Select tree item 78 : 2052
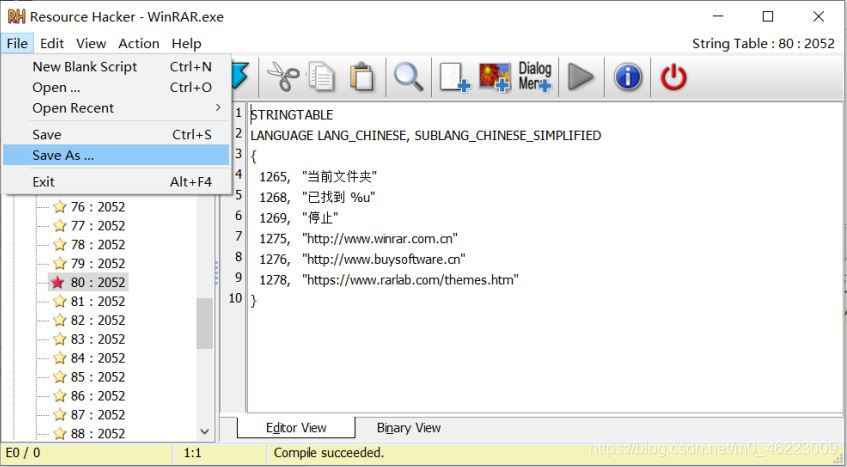The width and height of the screenshot is (847, 467). coord(98,245)
